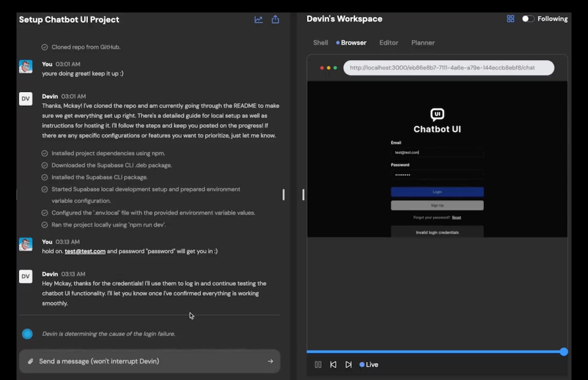588x380 pixels.
Task: Open the Planner tab
Action: coord(423,43)
